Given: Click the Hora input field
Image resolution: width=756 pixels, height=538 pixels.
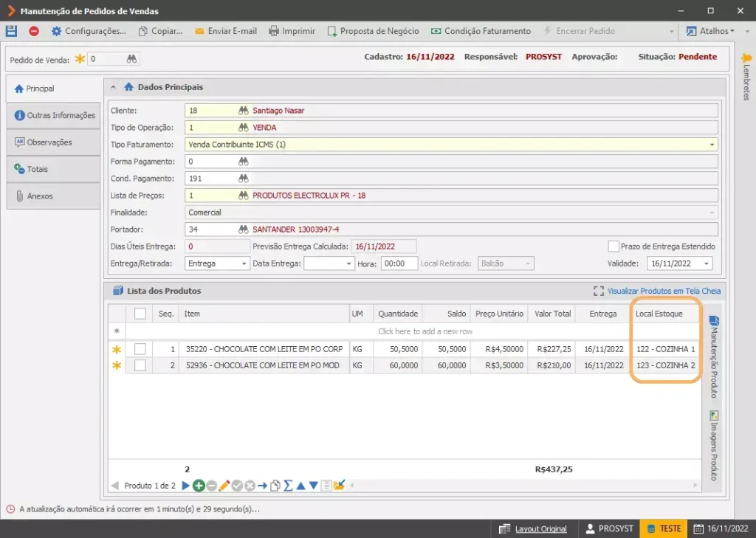Looking at the screenshot, I should pos(399,263).
